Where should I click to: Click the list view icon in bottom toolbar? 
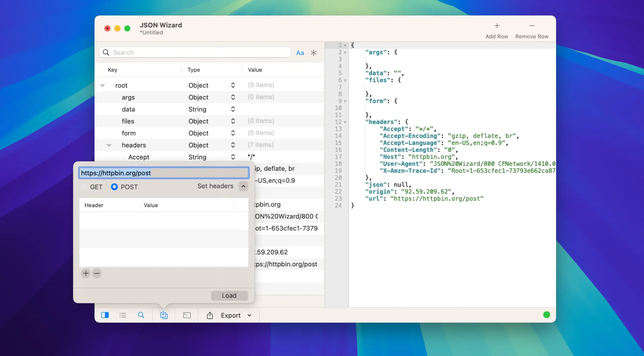(123, 315)
